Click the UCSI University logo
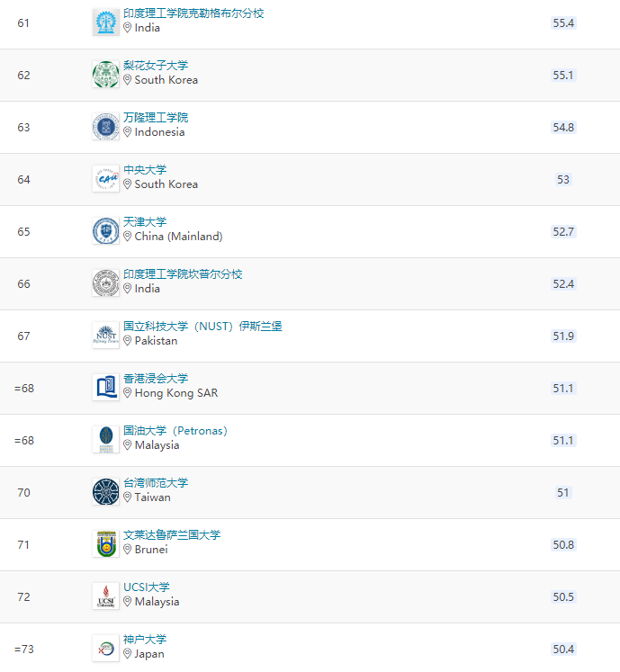The height and width of the screenshot is (672, 620). pyautogui.click(x=105, y=596)
